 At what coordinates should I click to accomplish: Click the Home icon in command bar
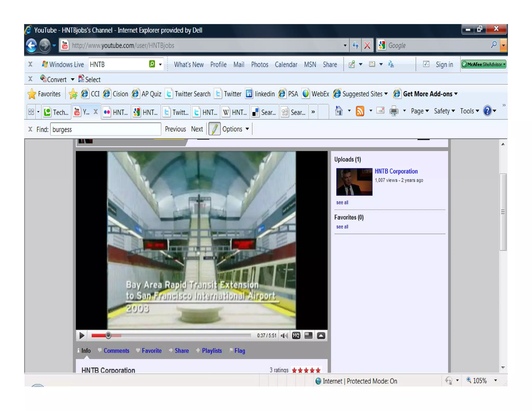(339, 111)
